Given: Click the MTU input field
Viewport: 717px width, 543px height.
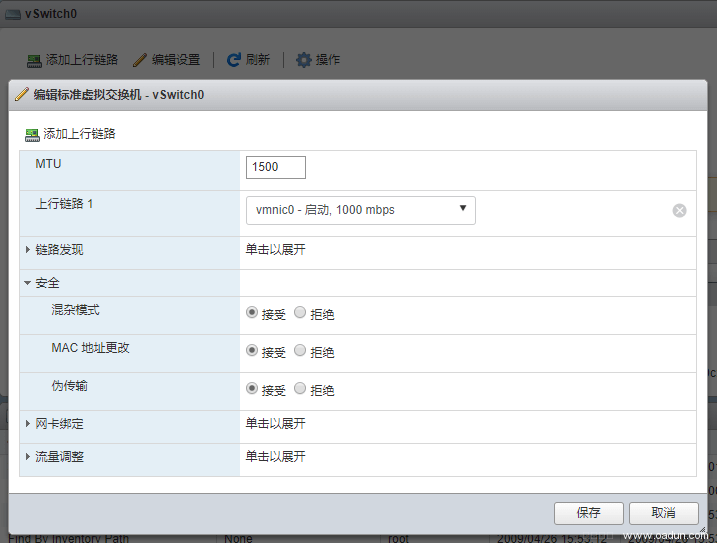Looking at the screenshot, I should click(x=275, y=167).
